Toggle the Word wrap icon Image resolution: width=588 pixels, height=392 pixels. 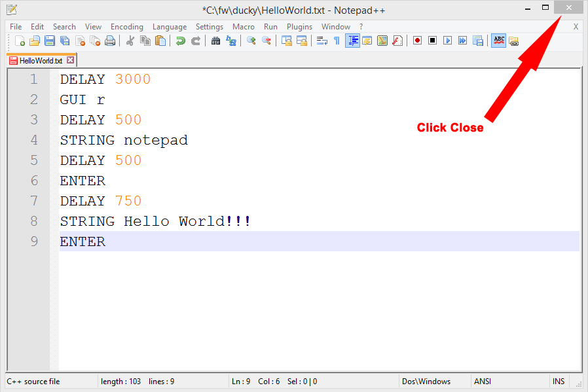tap(322, 41)
